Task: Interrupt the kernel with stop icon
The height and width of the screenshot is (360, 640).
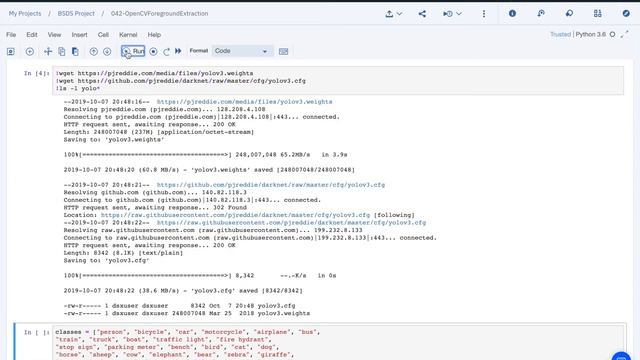Action: pyautogui.click(x=153, y=51)
